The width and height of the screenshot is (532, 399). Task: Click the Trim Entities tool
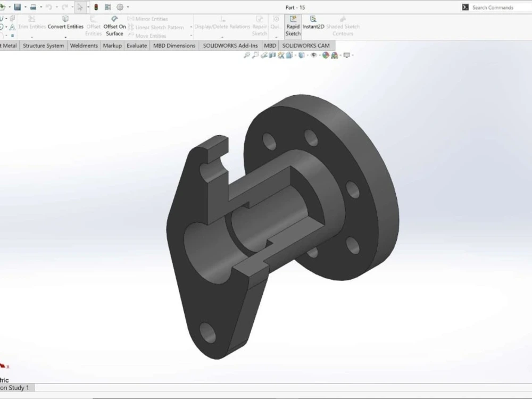[32, 22]
